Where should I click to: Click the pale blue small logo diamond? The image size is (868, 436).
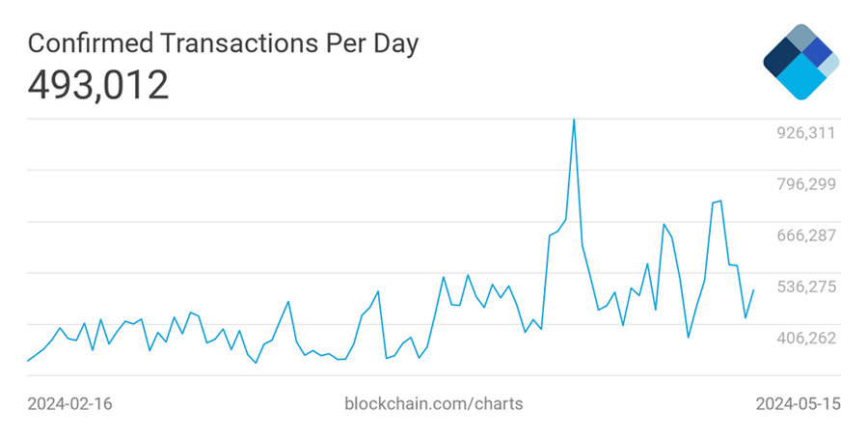pos(830,64)
